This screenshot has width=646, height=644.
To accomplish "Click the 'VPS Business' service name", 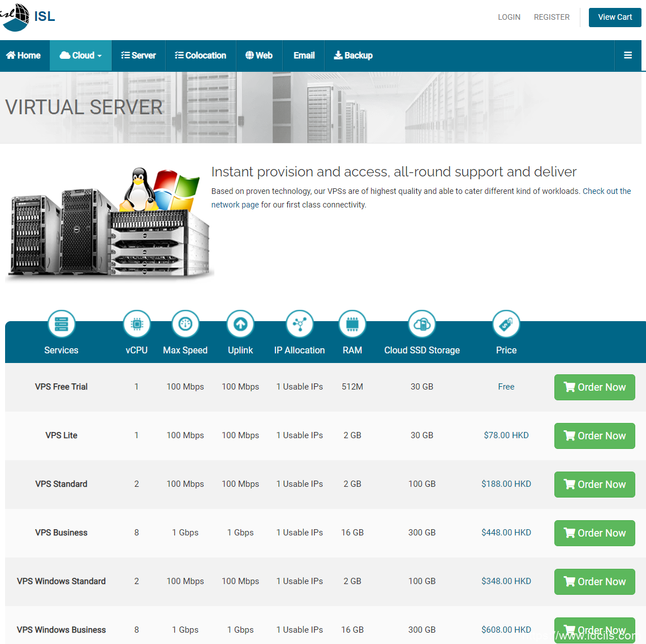I will pyautogui.click(x=62, y=533).
